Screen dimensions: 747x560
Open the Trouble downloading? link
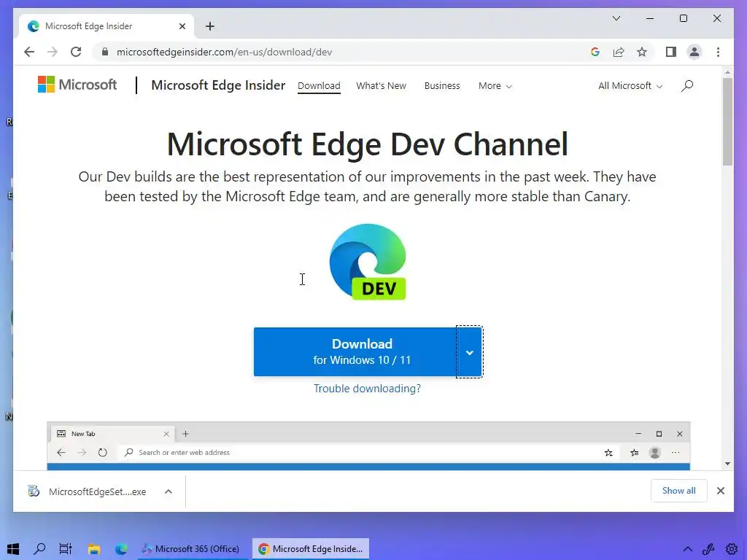click(368, 389)
